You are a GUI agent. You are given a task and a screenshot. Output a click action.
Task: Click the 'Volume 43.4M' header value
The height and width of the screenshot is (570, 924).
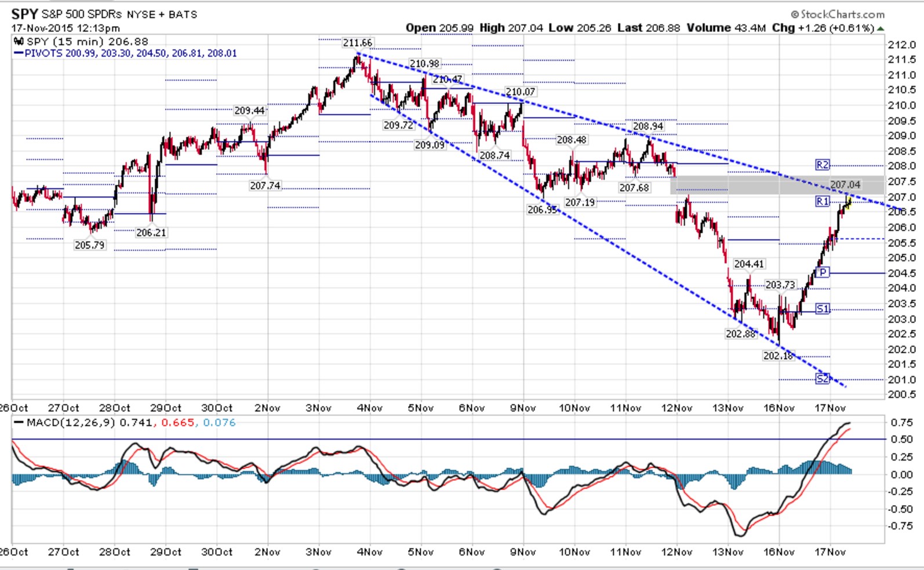pos(726,28)
